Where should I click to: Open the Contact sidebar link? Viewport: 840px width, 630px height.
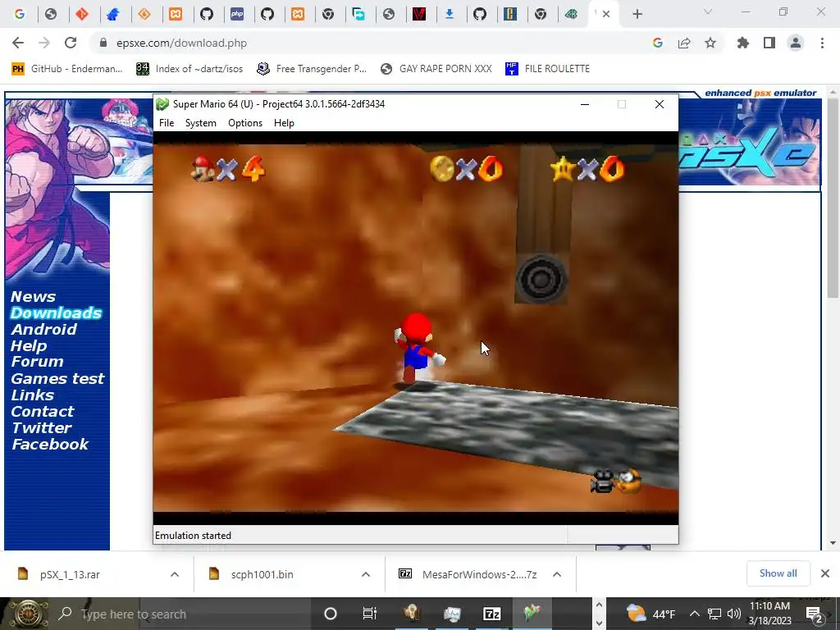[x=43, y=412]
